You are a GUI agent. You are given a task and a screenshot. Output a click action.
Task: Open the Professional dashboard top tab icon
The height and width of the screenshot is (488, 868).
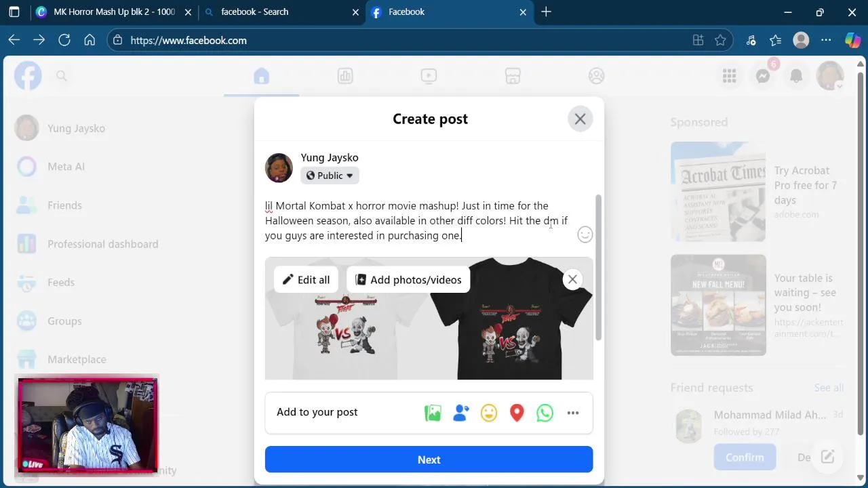click(x=345, y=76)
